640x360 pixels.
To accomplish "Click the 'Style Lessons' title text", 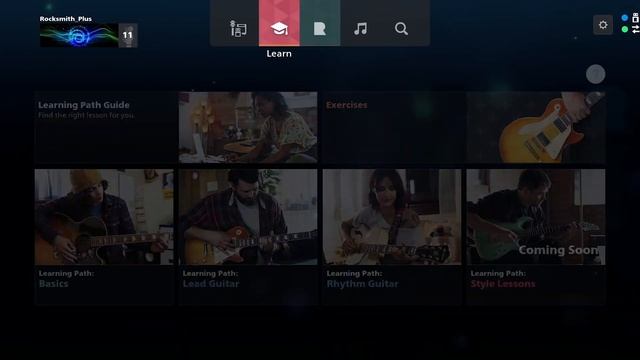I will [x=503, y=284].
